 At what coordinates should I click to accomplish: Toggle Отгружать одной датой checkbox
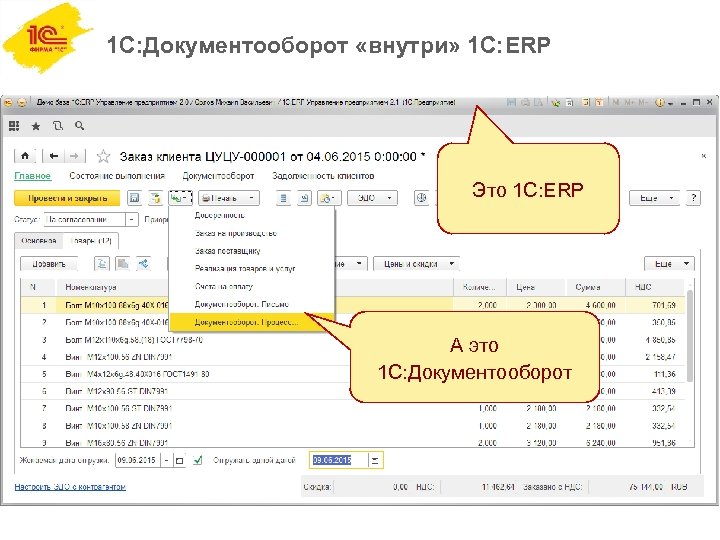point(198,460)
